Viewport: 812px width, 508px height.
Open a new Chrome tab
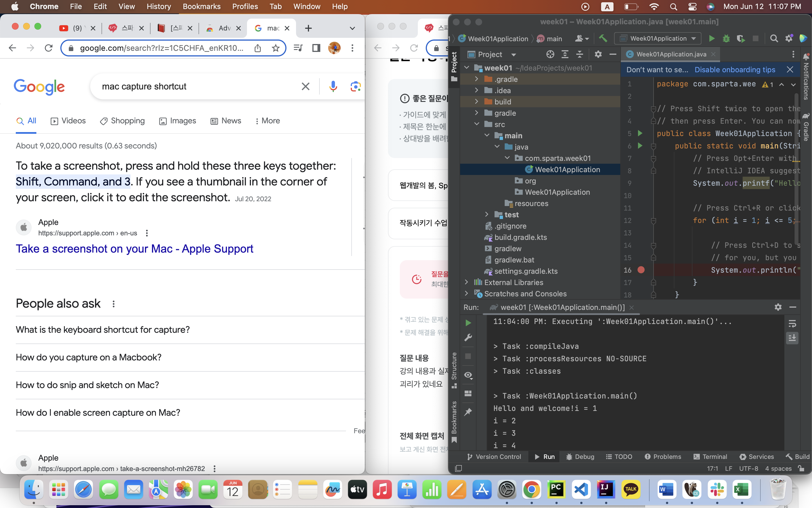click(x=308, y=28)
